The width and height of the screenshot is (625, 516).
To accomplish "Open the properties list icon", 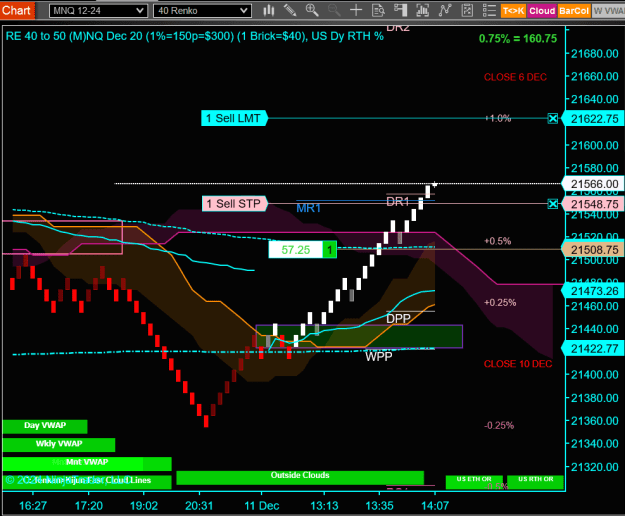I will coord(489,10).
